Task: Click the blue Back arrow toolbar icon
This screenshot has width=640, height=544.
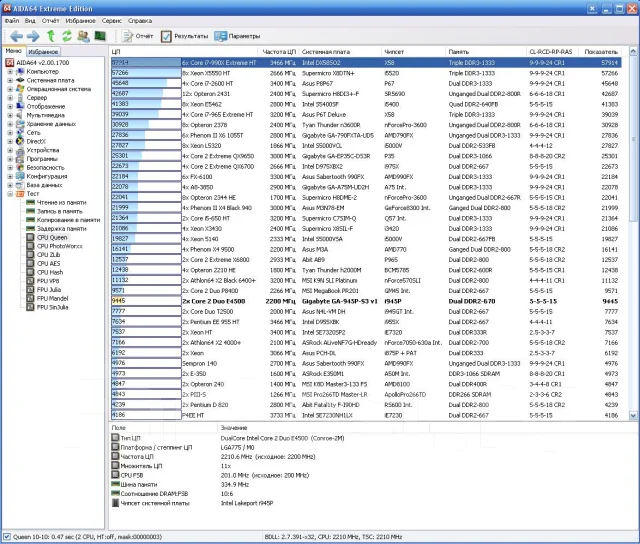Action: point(16,36)
